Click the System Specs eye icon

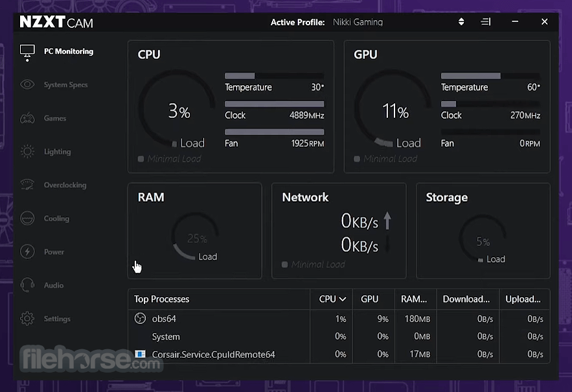[x=27, y=85]
